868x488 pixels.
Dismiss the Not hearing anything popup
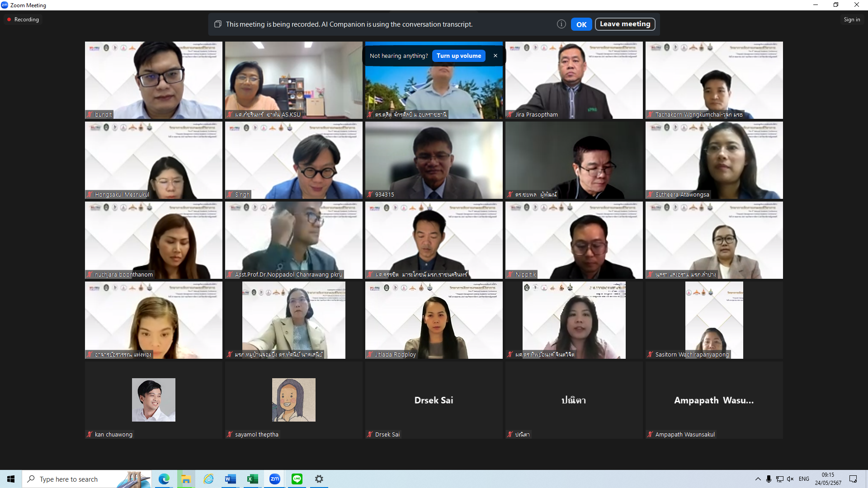495,56
